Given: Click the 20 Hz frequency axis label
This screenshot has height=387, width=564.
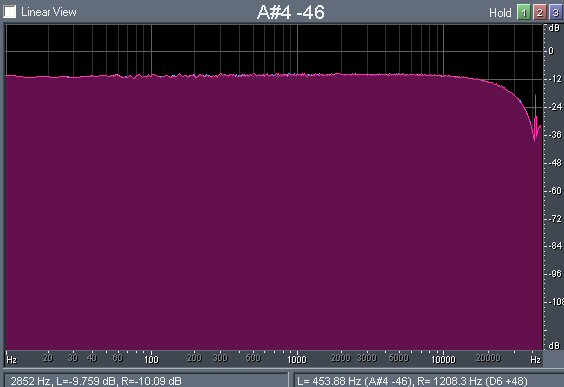Looking at the screenshot, I should click(x=48, y=358).
